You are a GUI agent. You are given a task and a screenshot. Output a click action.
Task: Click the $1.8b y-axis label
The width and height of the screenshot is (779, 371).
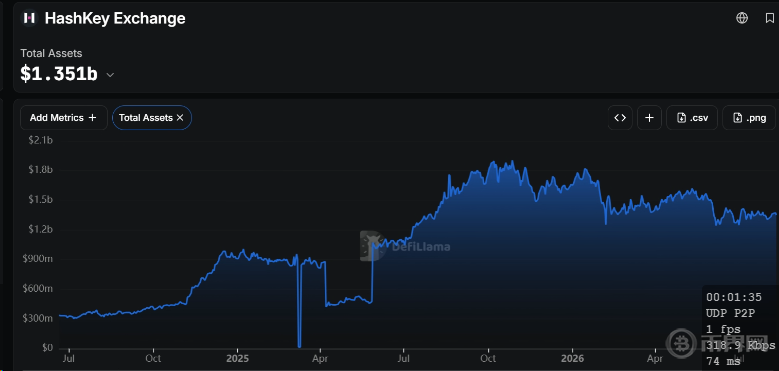tap(41, 170)
